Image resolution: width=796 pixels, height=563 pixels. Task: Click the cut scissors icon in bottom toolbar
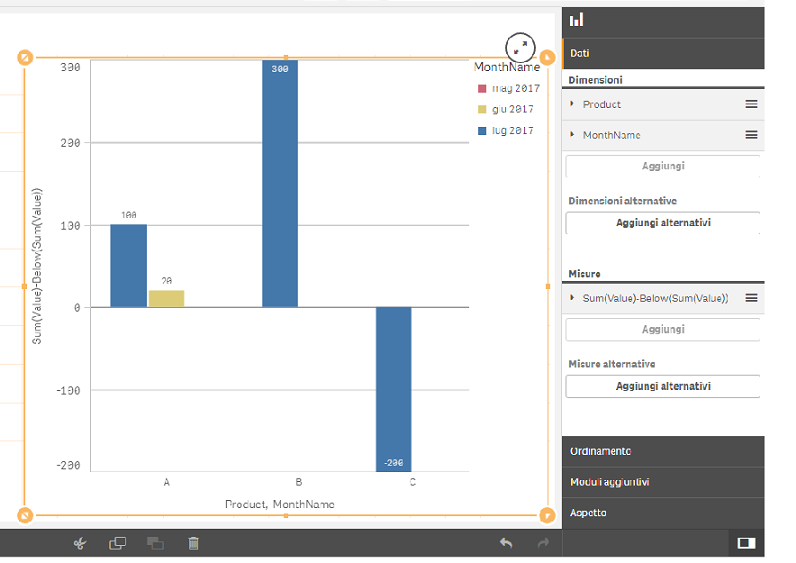coord(80,544)
